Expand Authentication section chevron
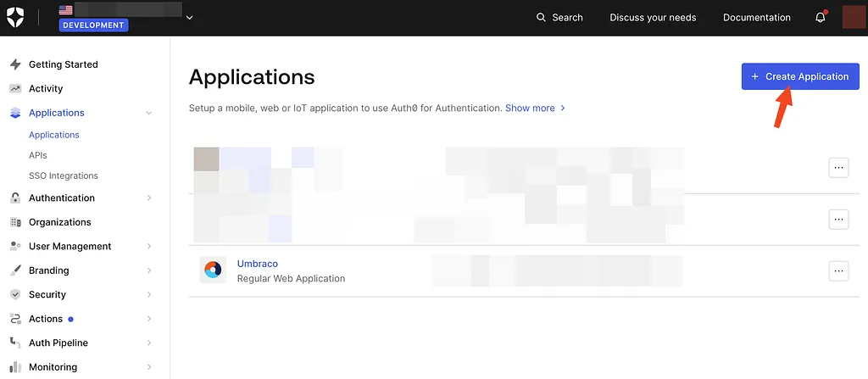 [149, 198]
